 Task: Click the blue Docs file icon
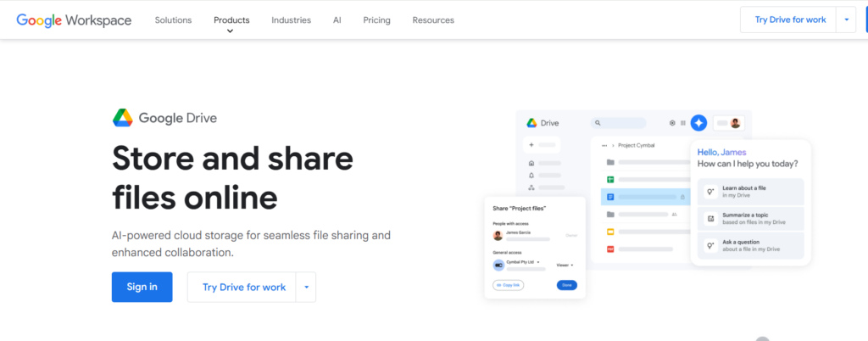click(x=609, y=197)
